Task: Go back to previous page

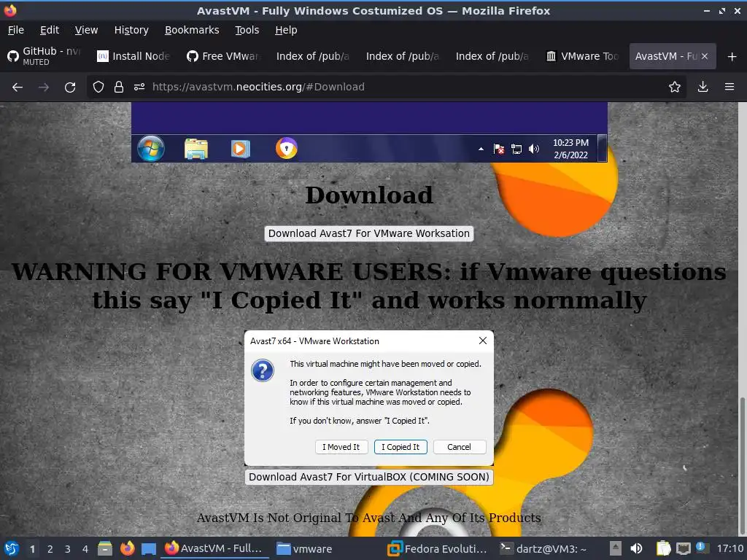Action: tap(18, 87)
